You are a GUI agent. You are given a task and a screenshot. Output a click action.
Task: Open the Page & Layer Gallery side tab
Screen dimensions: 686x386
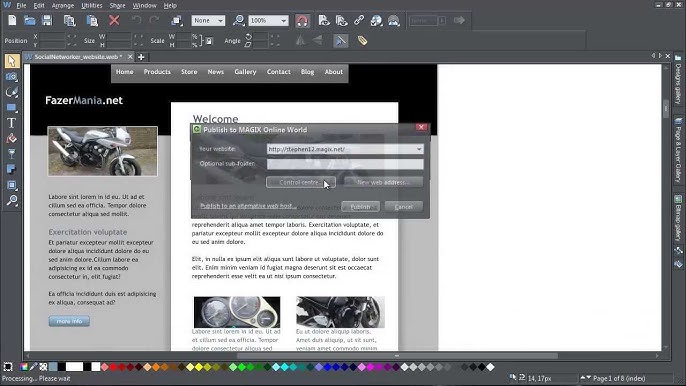point(678,150)
